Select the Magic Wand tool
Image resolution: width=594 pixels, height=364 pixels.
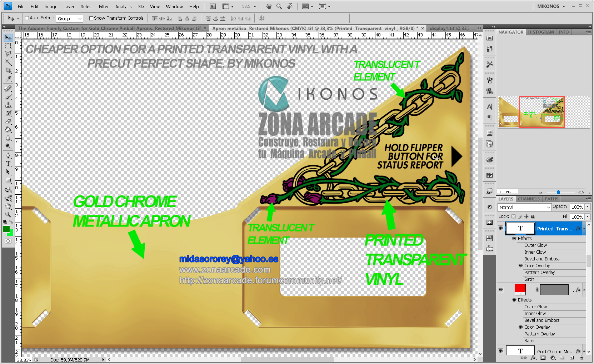[x=8, y=62]
